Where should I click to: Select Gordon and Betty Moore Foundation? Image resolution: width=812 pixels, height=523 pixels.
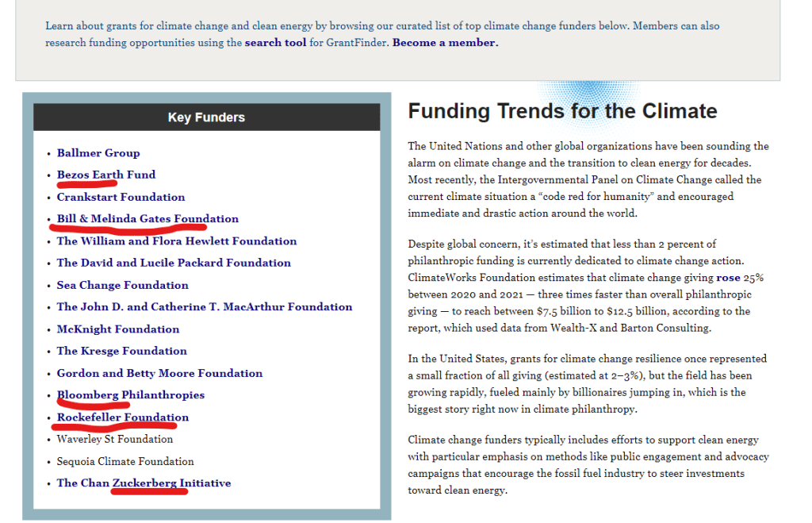(159, 373)
